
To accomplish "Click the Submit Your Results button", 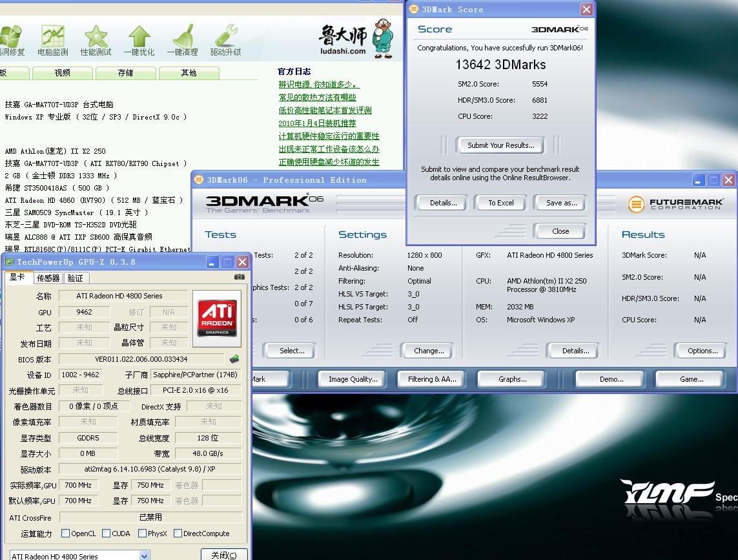I will click(x=500, y=145).
